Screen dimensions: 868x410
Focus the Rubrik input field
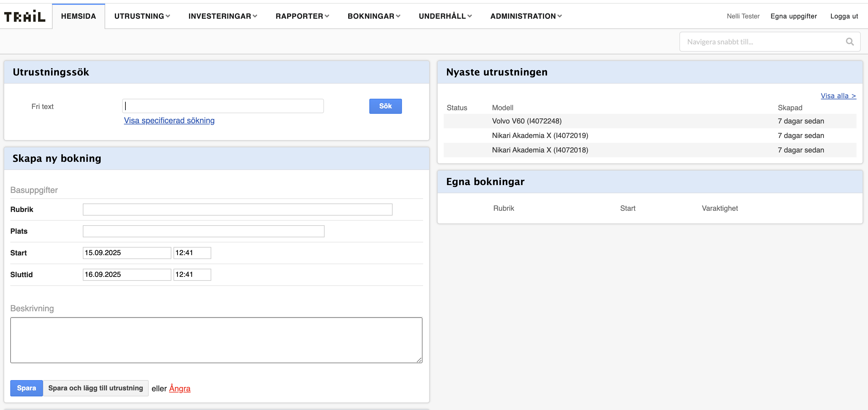tap(237, 209)
